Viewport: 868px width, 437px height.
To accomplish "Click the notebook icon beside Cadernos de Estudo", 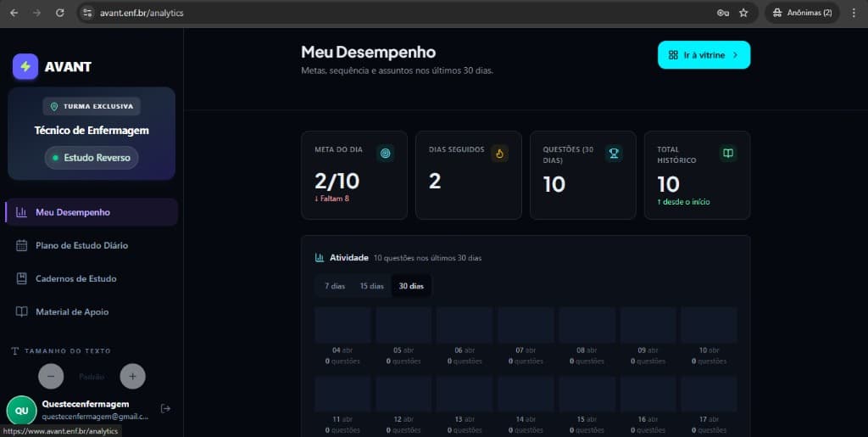I will [21, 278].
